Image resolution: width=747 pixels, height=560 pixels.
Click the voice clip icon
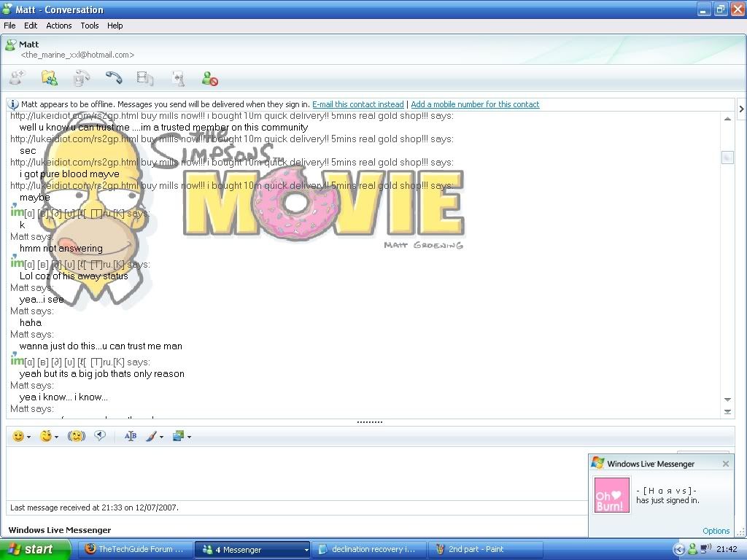coord(100,436)
